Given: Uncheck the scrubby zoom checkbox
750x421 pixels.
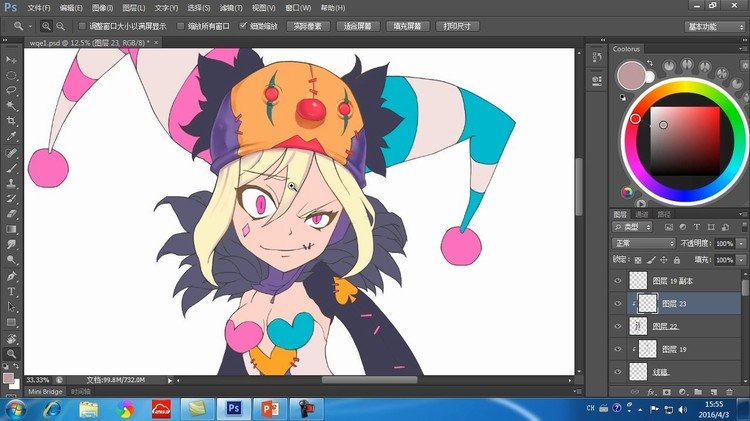Looking at the screenshot, I should pos(243,26).
